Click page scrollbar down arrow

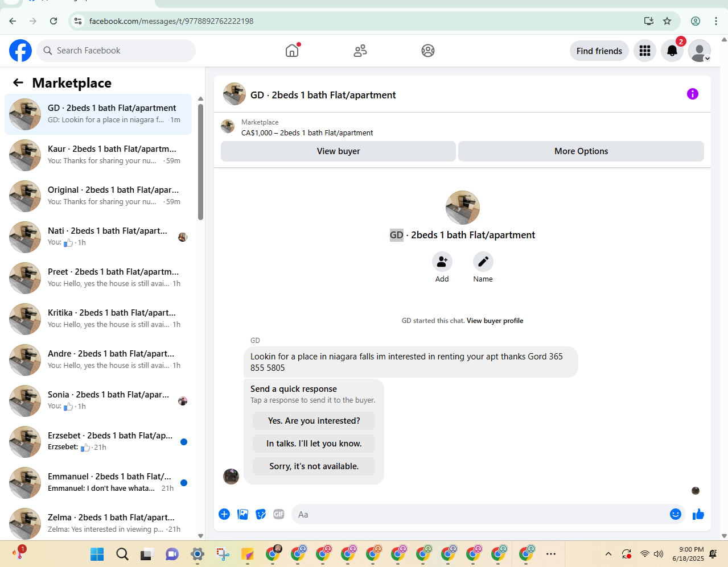[724, 536]
